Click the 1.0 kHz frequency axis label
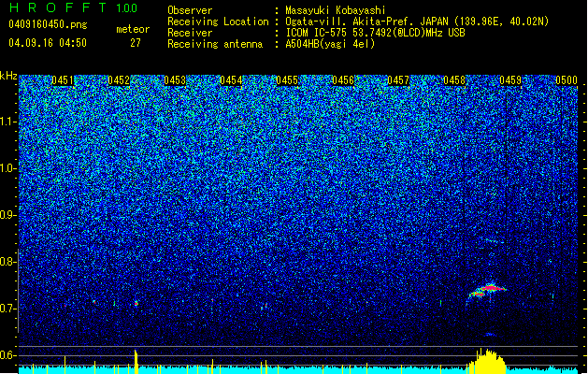 [x=7, y=168]
